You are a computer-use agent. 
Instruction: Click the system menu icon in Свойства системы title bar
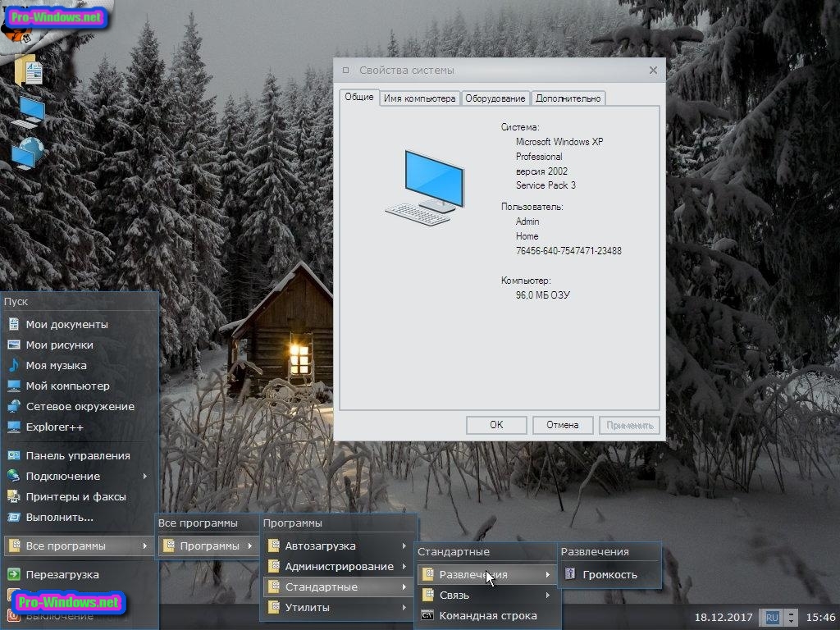[346, 71]
